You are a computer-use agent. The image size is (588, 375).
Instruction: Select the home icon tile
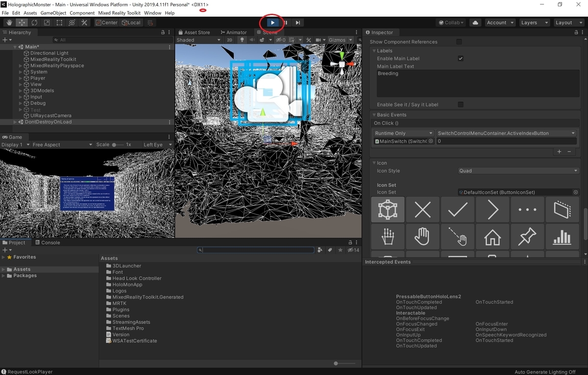[x=492, y=237]
